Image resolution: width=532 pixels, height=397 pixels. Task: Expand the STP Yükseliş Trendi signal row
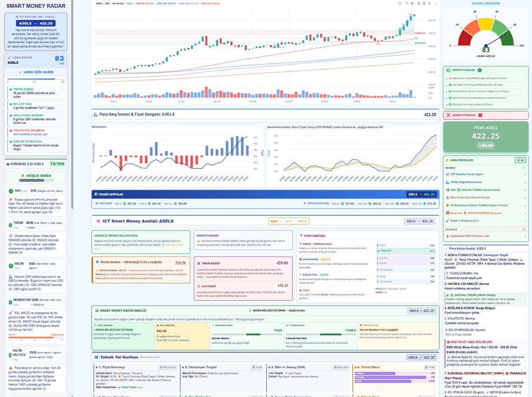point(525,175)
